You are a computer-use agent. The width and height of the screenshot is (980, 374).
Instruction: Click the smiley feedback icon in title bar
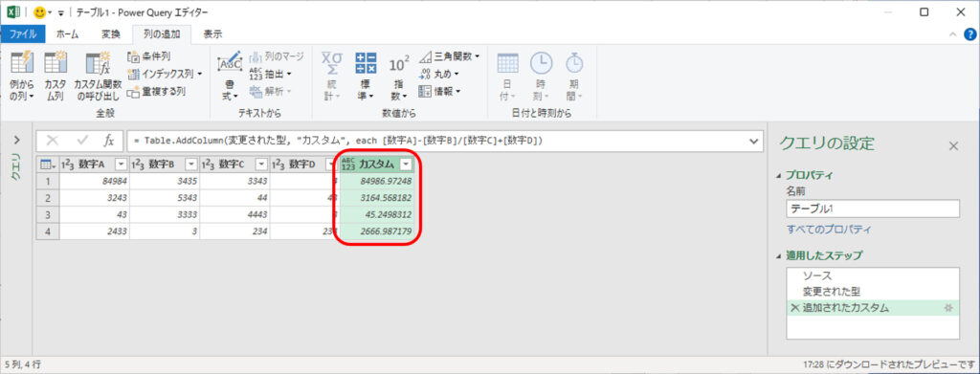point(39,12)
